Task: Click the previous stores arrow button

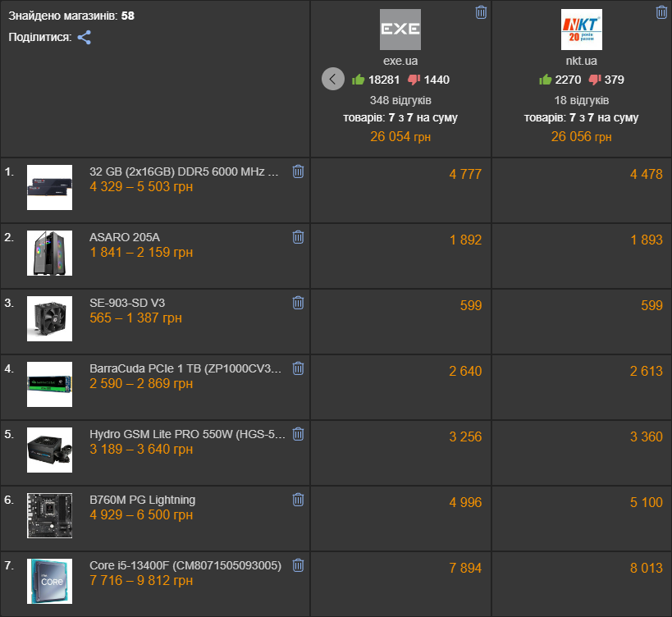Action: [333, 79]
